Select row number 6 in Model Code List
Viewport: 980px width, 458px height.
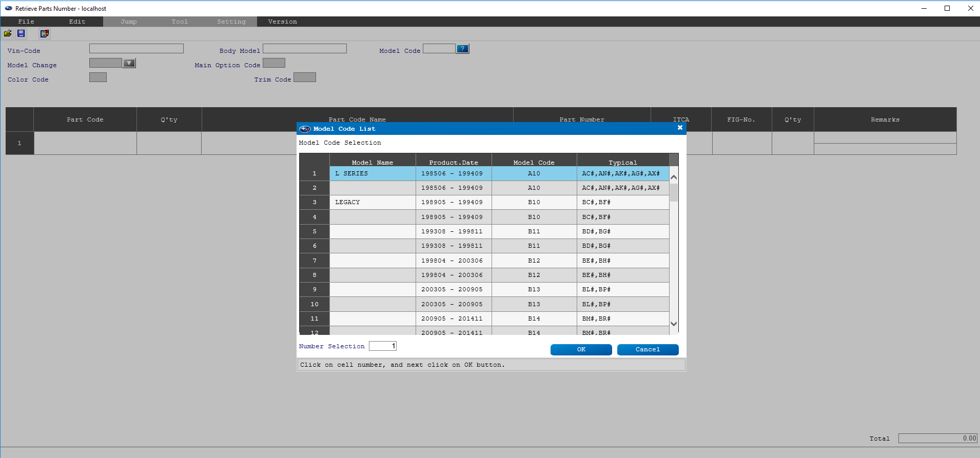(x=315, y=246)
